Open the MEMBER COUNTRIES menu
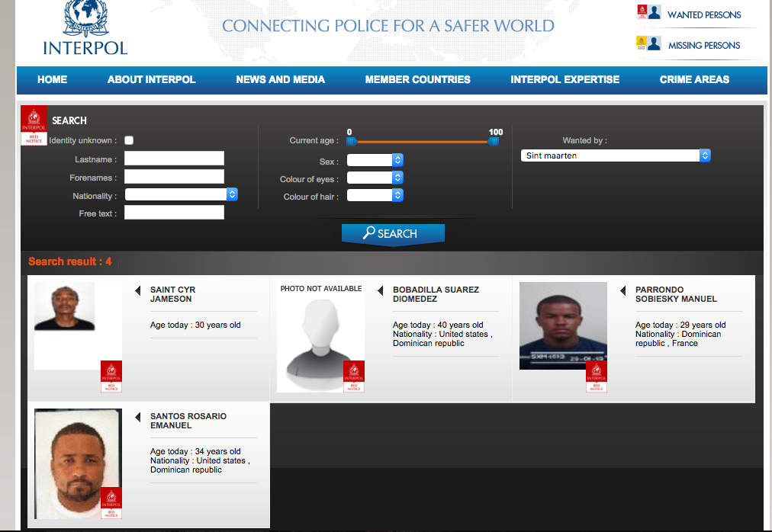 tap(417, 80)
